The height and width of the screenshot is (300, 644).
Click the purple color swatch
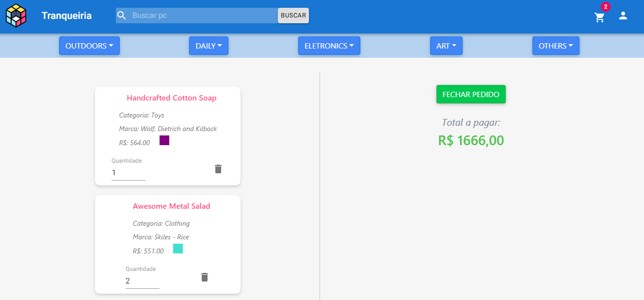pyautogui.click(x=164, y=140)
